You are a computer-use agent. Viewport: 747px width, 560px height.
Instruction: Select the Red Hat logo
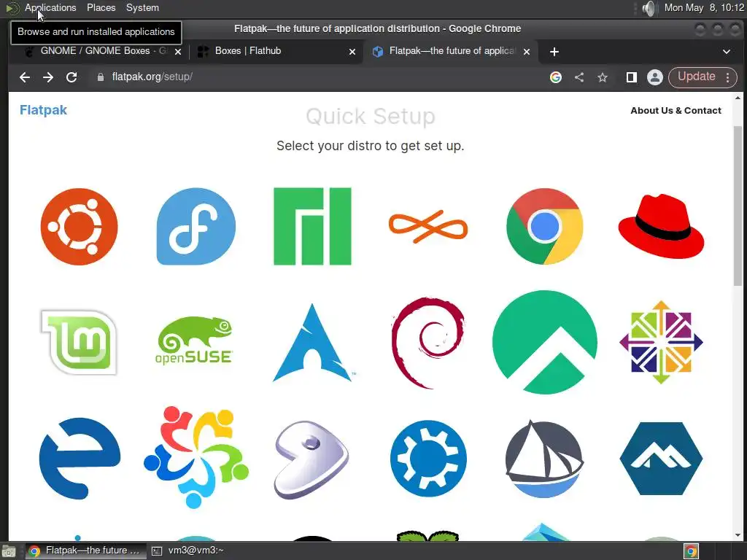(x=661, y=226)
